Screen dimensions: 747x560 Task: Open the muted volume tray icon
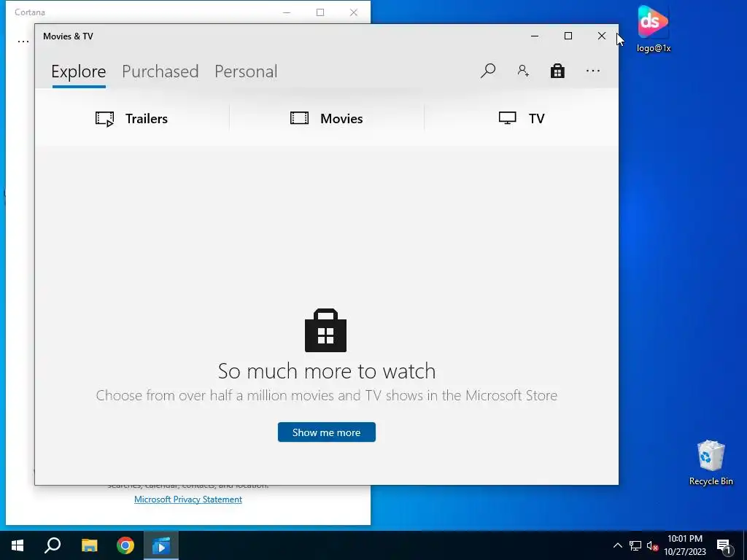(652, 545)
